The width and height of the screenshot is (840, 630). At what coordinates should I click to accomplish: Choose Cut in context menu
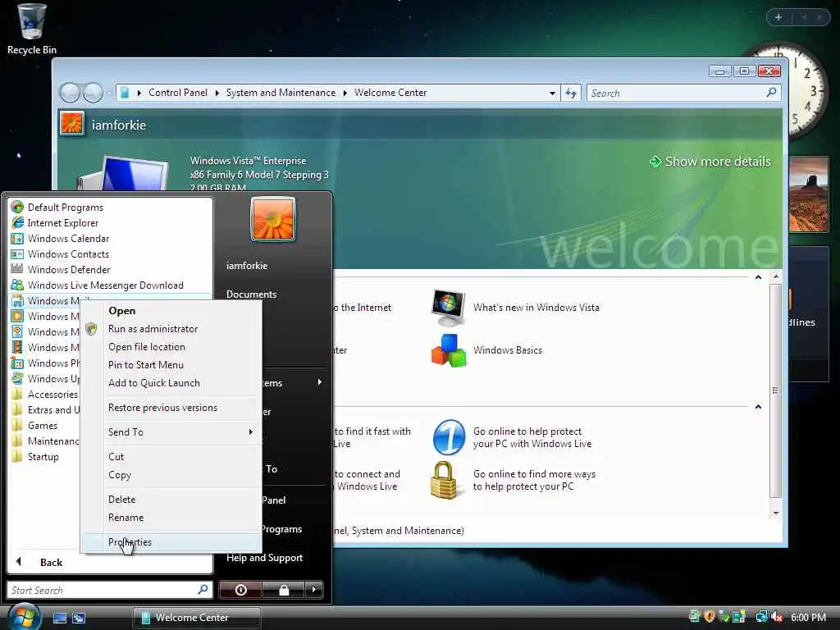point(171,456)
